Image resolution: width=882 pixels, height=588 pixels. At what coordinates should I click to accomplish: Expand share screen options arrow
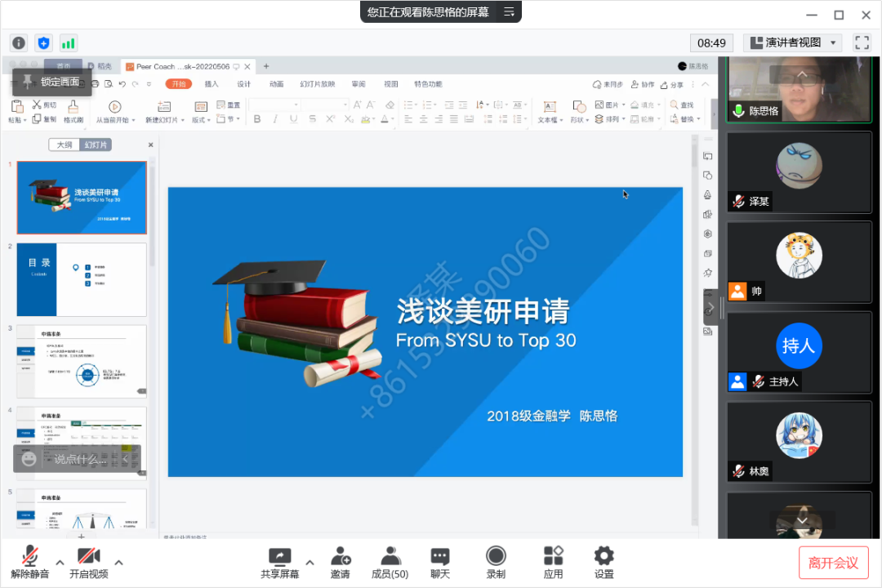(310, 562)
